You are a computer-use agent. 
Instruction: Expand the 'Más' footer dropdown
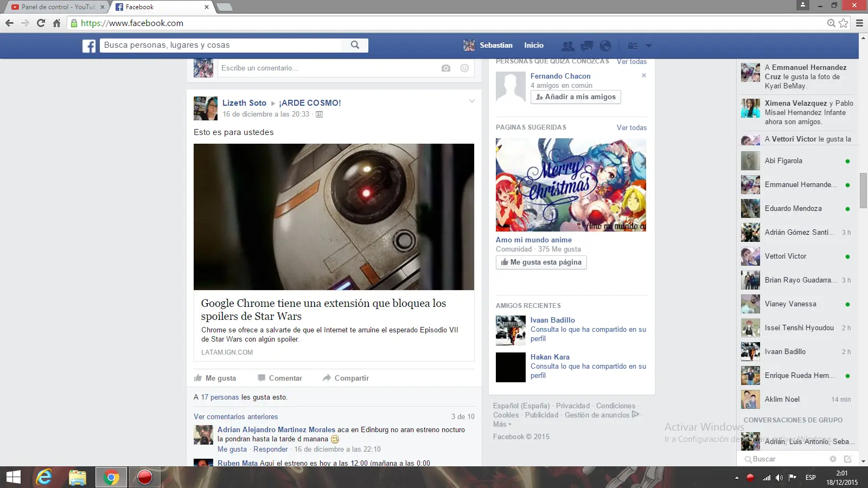point(502,425)
